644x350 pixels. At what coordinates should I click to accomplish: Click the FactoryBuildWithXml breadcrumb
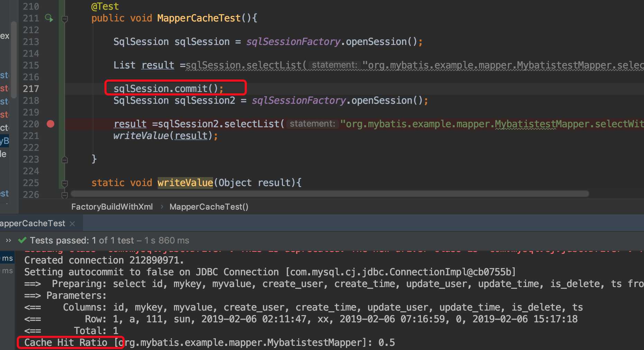point(112,207)
